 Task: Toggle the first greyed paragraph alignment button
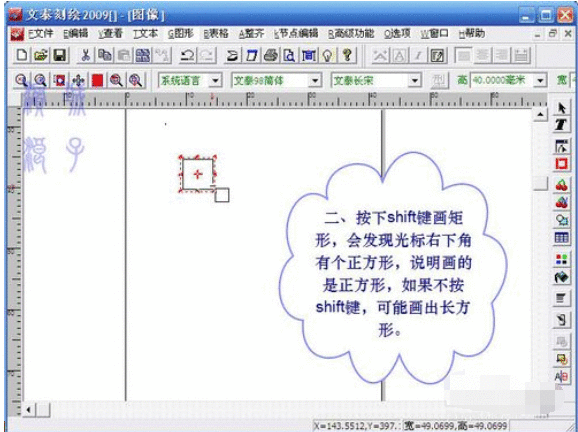pos(464,56)
